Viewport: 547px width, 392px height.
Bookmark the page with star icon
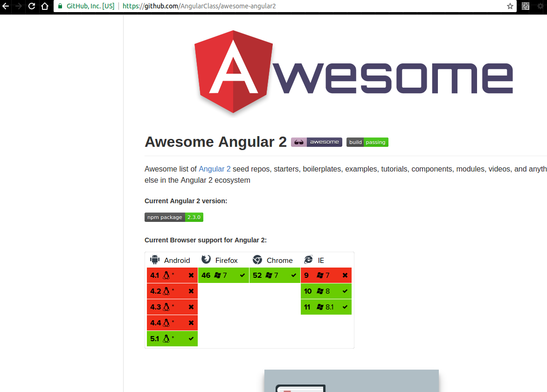point(510,6)
